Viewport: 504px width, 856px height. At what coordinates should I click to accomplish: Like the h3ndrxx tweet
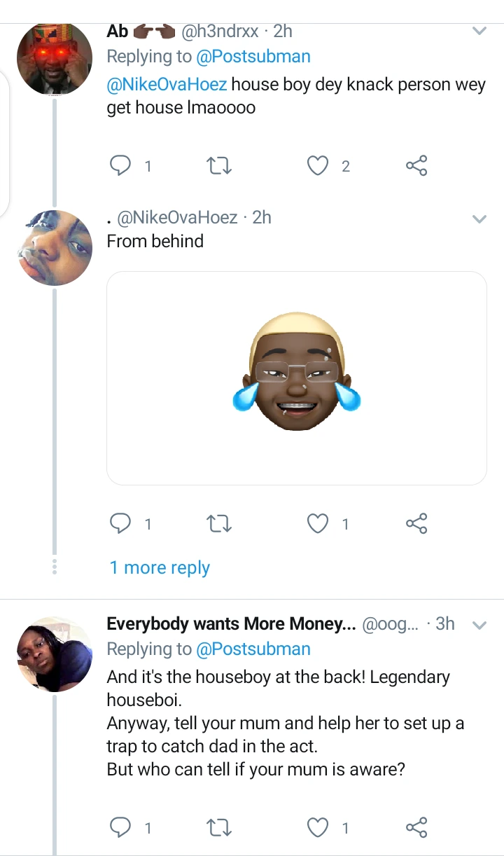pyautogui.click(x=318, y=166)
